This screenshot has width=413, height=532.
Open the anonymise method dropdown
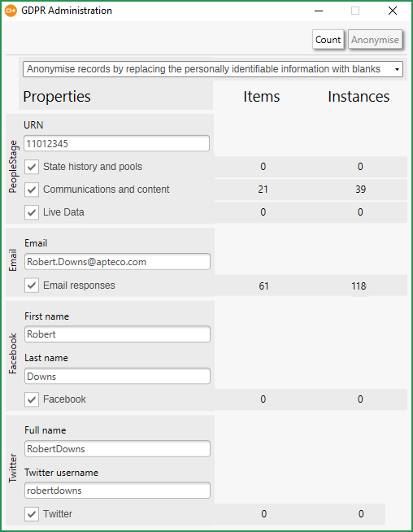click(213, 69)
